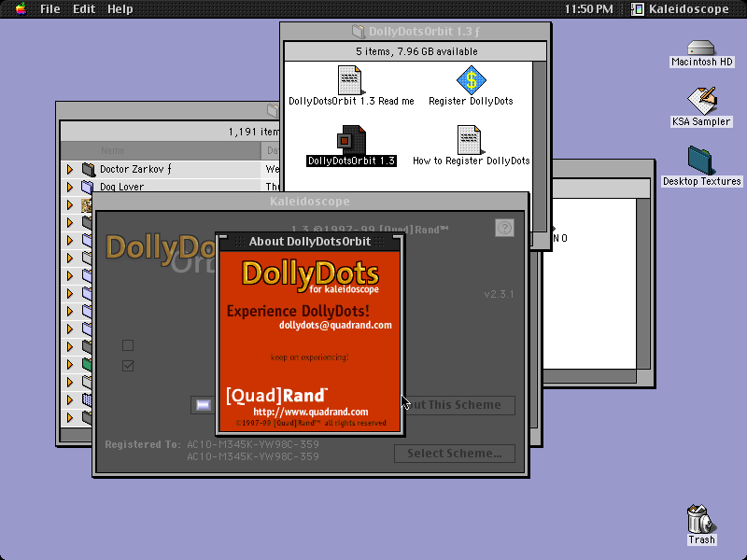Select the Macintosh HD drive icon
747x560 pixels.
click(x=701, y=48)
